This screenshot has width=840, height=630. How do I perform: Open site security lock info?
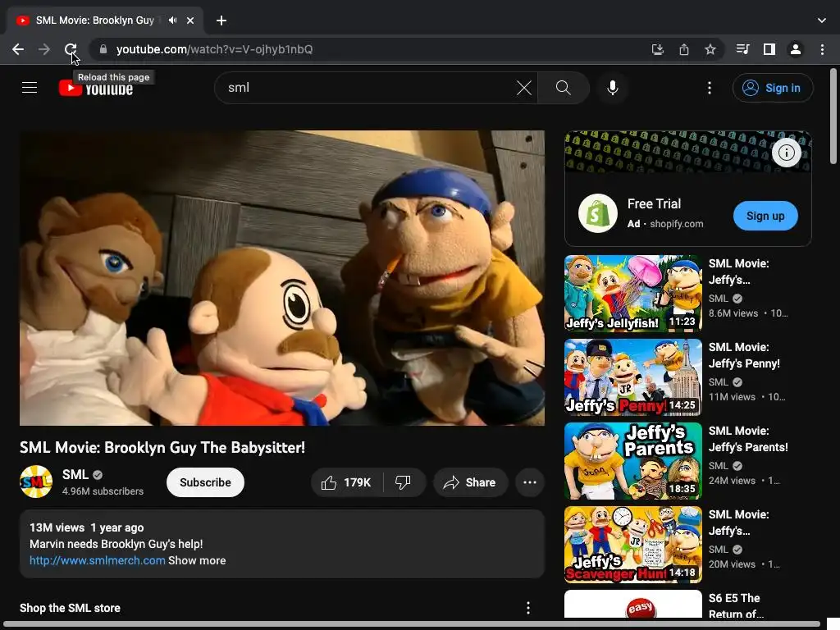click(x=103, y=49)
